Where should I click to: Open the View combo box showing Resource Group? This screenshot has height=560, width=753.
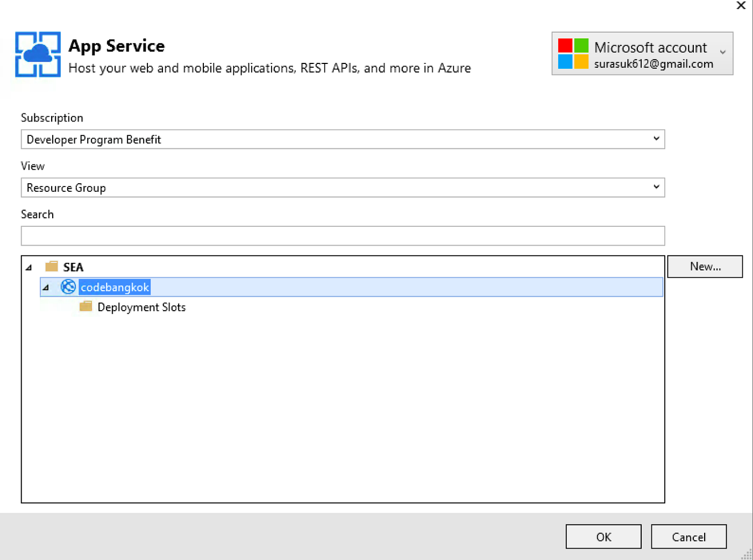click(343, 187)
